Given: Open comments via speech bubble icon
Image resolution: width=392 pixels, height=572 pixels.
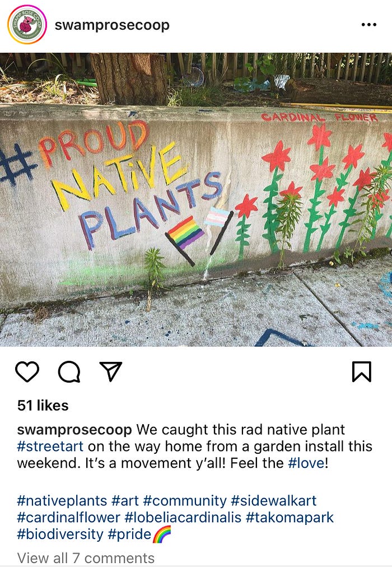Looking at the screenshot, I should (69, 372).
